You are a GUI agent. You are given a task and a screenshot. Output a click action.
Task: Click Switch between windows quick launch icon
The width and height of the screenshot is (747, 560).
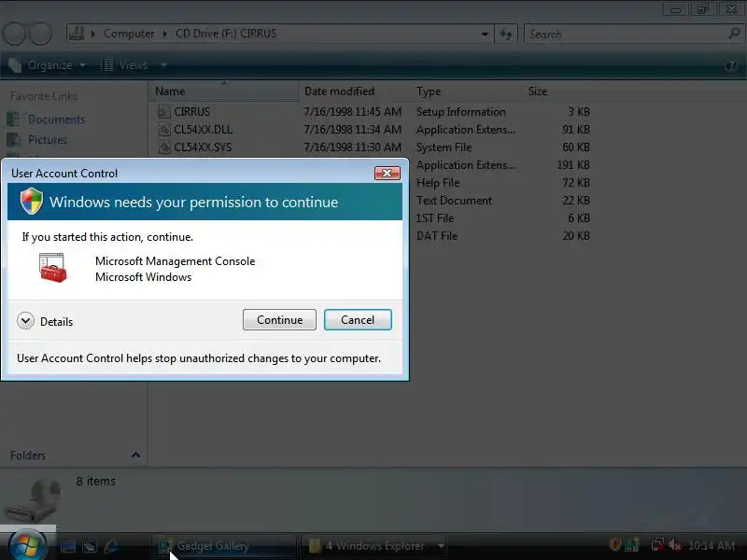click(x=90, y=546)
